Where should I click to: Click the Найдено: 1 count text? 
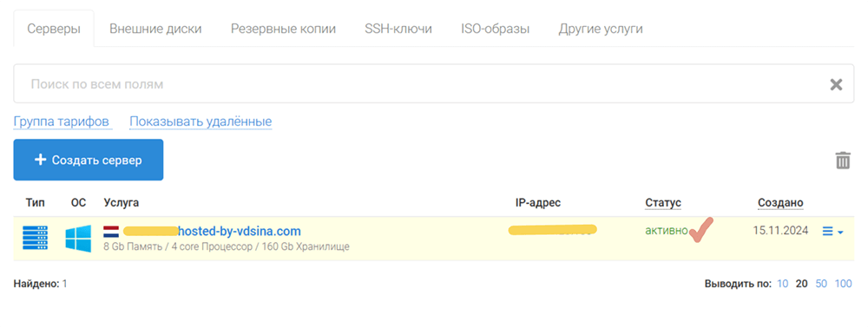click(41, 285)
